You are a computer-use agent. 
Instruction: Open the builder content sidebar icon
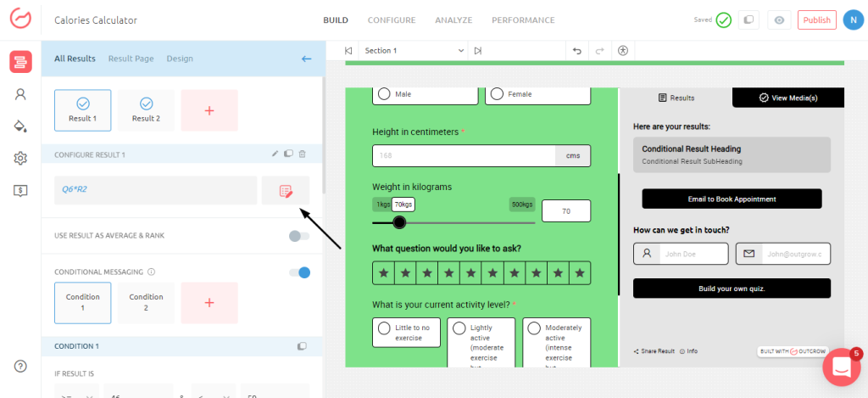20,61
